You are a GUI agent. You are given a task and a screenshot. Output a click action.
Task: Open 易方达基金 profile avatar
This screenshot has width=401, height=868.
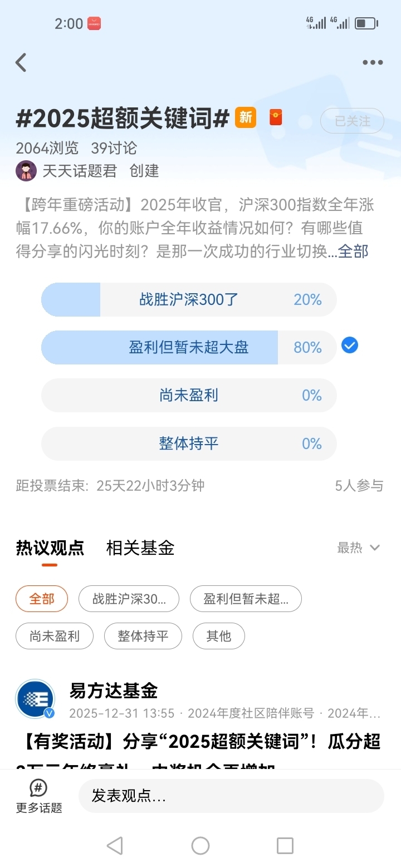35,699
